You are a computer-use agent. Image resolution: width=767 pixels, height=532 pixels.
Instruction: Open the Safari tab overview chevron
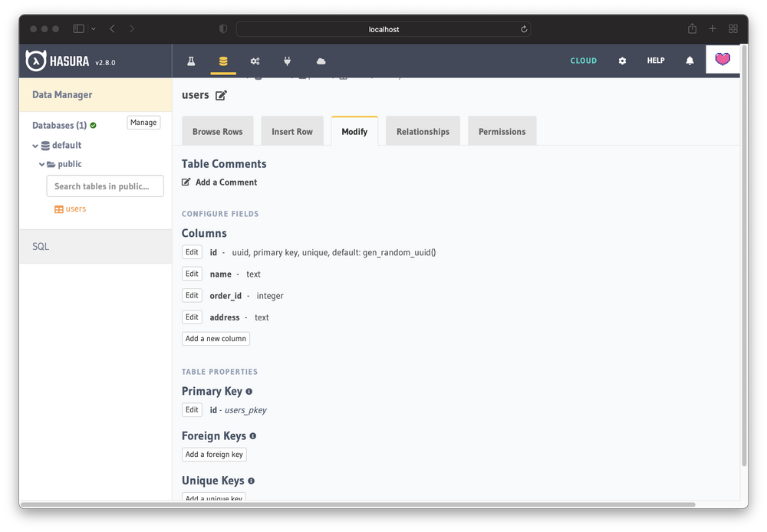pyautogui.click(x=94, y=28)
